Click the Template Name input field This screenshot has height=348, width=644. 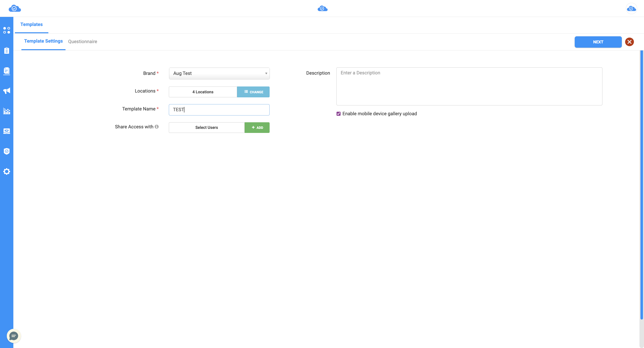pos(219,109)
